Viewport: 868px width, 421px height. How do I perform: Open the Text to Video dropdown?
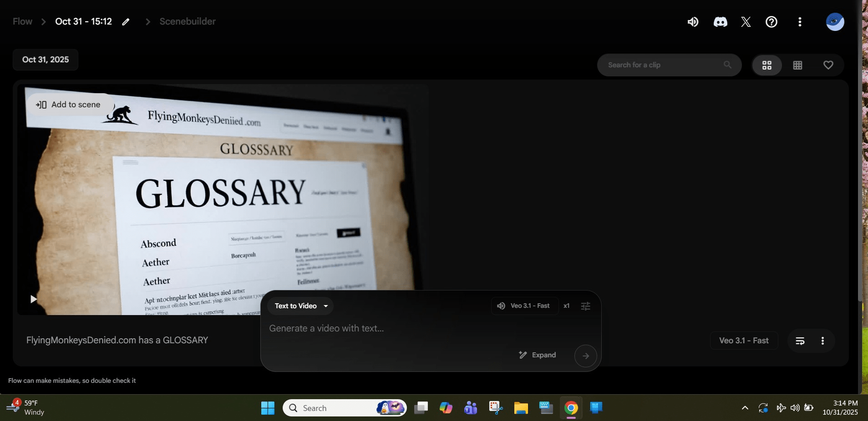tap(300, 306)
